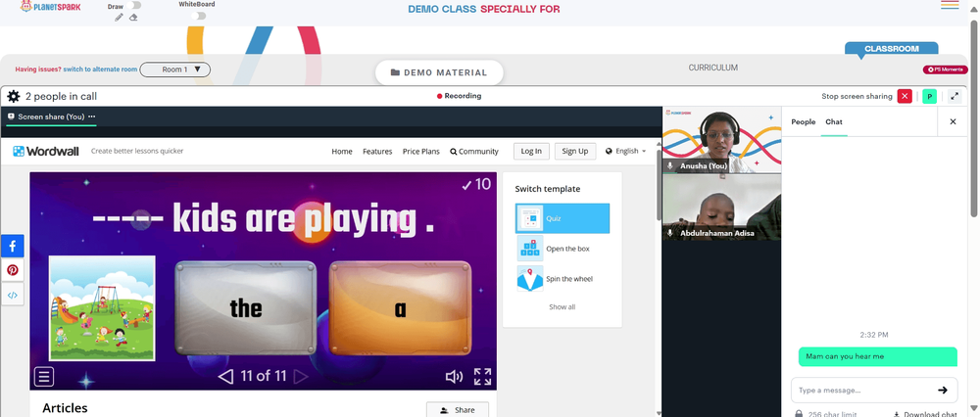The height and width of the screenshot is (417, 980).
Task: Click the playground picture in quiz
Action: 102,308
